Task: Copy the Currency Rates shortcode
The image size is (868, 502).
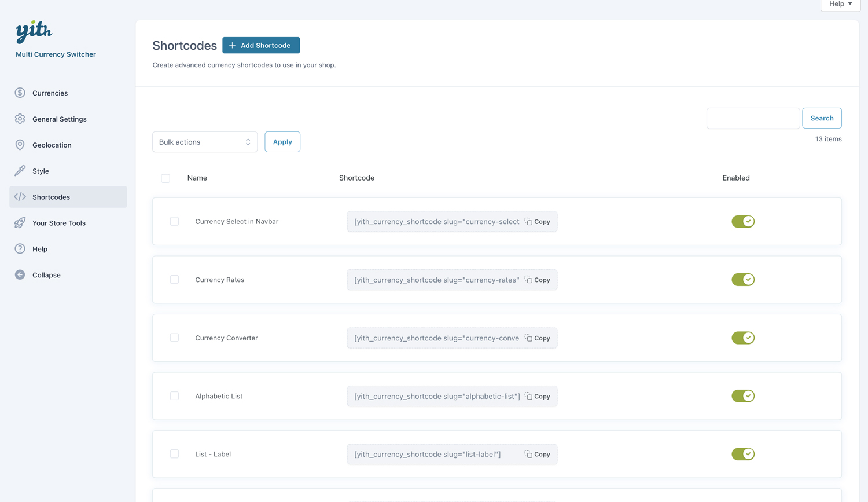Action: coord(538,280)
